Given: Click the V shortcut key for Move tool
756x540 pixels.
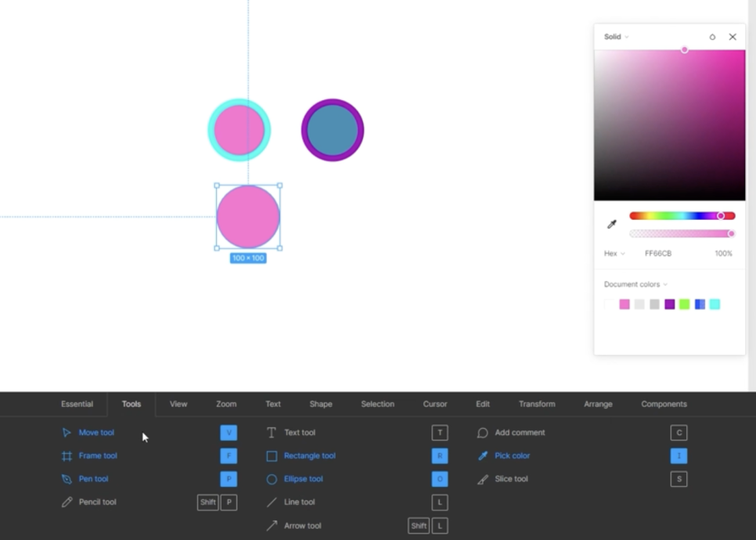Looking at the screenshot, I should pyautogui.click(x=229, y=433).
